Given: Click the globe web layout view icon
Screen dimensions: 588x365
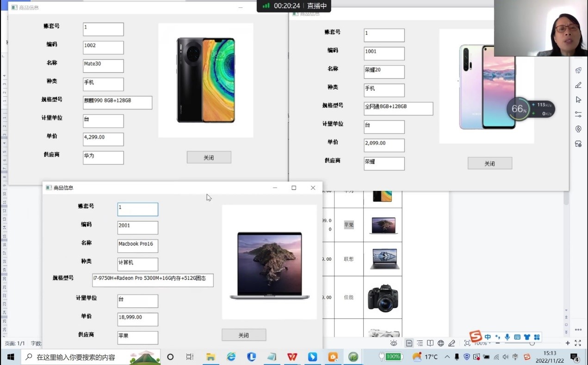Looking at the screenshot, I should (441, 343).
